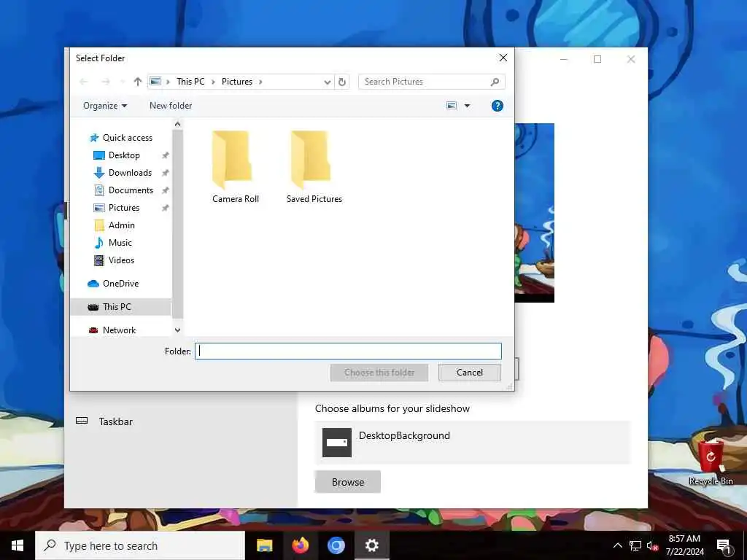The width and height of the screenshot is (747, 560).
Task: Click the Network icon in sidebar
Action: pos(93,330)
